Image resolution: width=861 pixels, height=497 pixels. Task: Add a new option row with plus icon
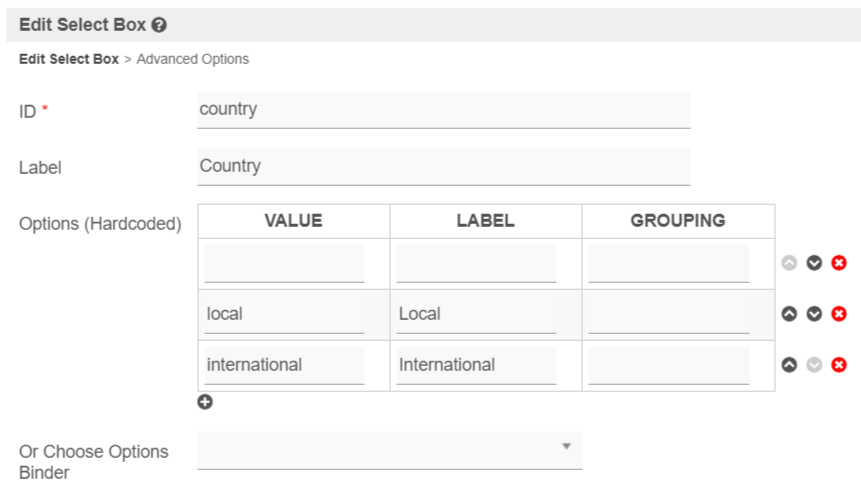[205, 402]
